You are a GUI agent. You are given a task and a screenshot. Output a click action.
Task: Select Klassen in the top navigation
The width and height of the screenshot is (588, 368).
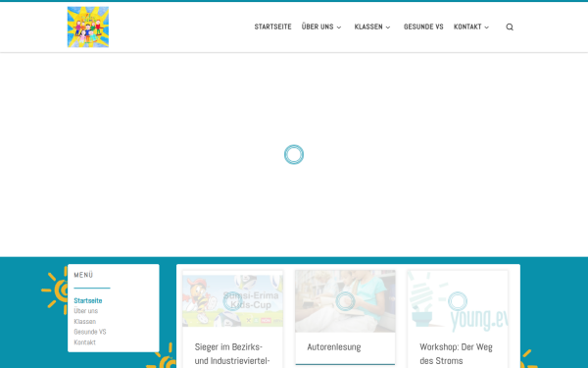368,27
